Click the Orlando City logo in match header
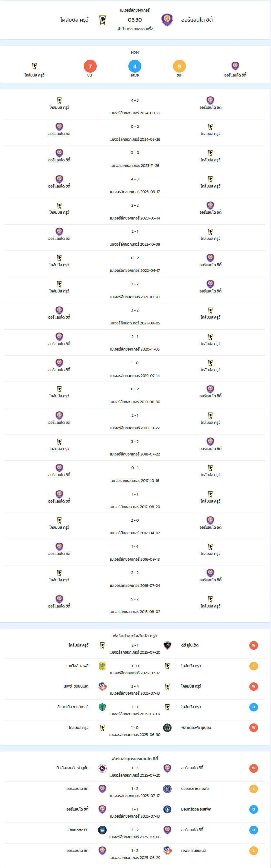The width and height of the screenshot is (271, 868). pyautogui.click(x=167, y=20)
